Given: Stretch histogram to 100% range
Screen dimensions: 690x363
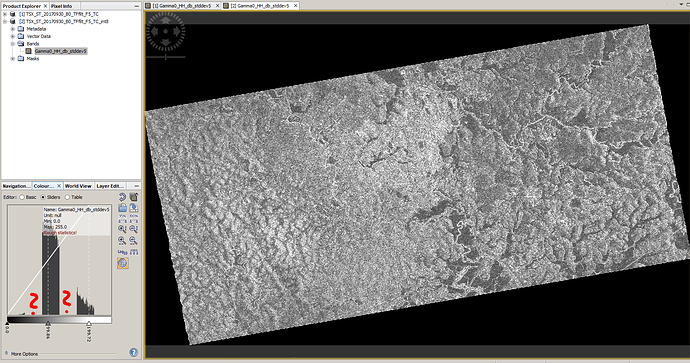Looking at the screenshot, I should (x=134, y=218).
